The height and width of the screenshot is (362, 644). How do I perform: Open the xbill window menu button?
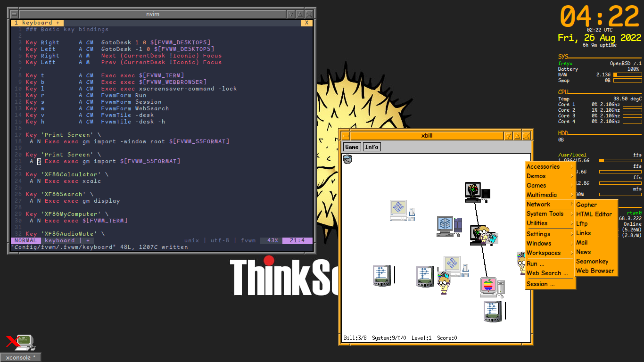[x=346, y=136]
